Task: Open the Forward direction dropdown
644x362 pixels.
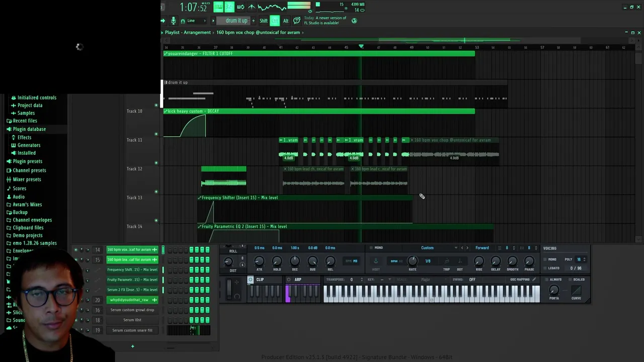Action: [x=482, y=248]
